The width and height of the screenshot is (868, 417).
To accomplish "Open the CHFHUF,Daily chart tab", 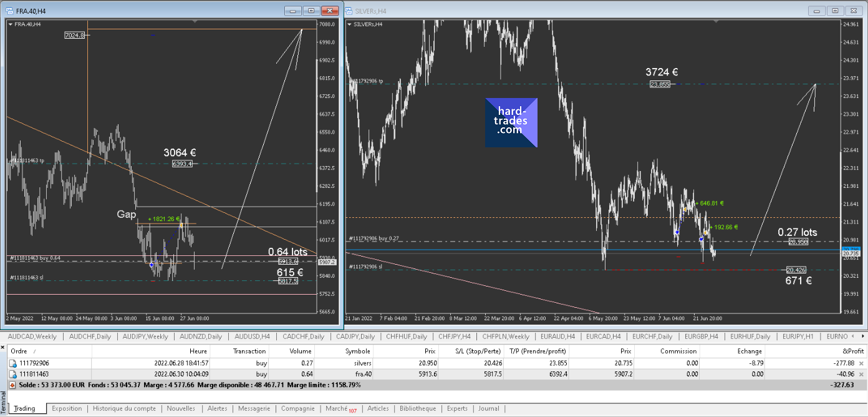I will tap(407, 336).
